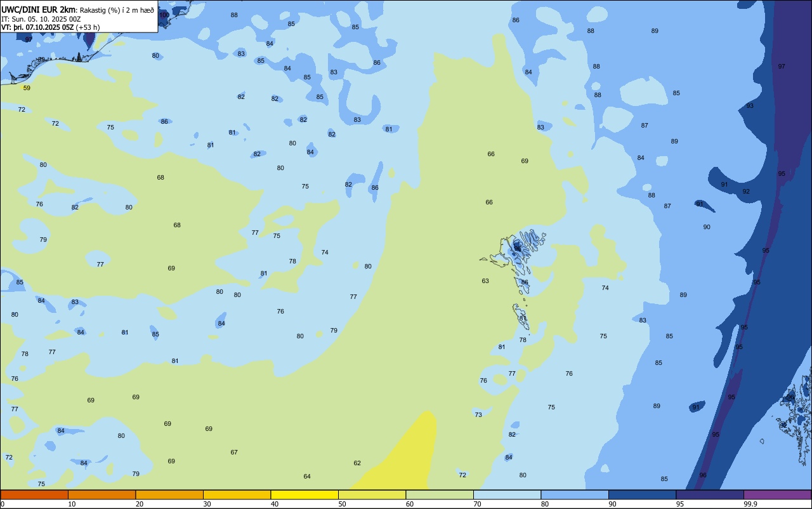Select the 30–40 golden legend swatch
Screen dimensions: 812x509
point(237,494)
